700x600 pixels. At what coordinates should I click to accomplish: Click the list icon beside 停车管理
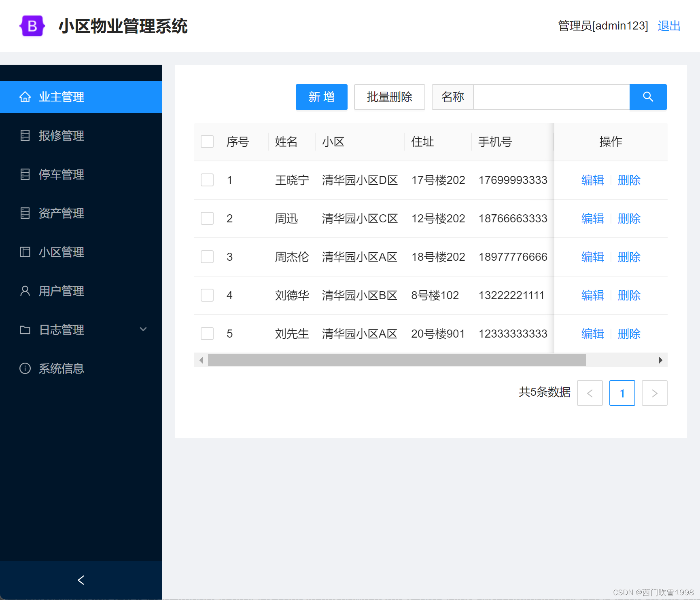pos(25,174)
